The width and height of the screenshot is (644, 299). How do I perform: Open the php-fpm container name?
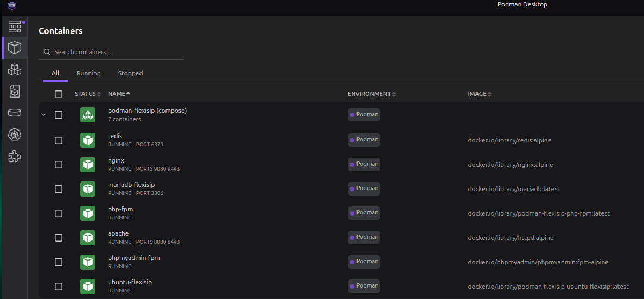[x=120, y=209]
